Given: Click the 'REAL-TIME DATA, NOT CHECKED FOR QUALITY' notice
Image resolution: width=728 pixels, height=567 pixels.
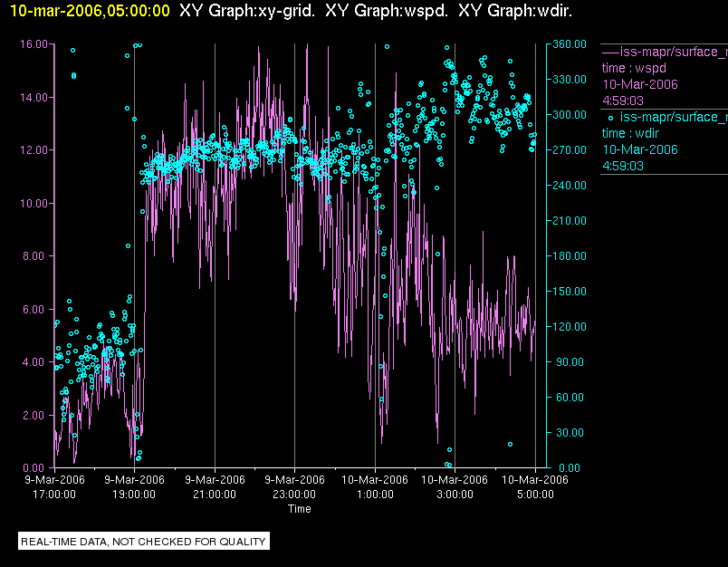Looking at the screenshot, I should pos(143,542).
